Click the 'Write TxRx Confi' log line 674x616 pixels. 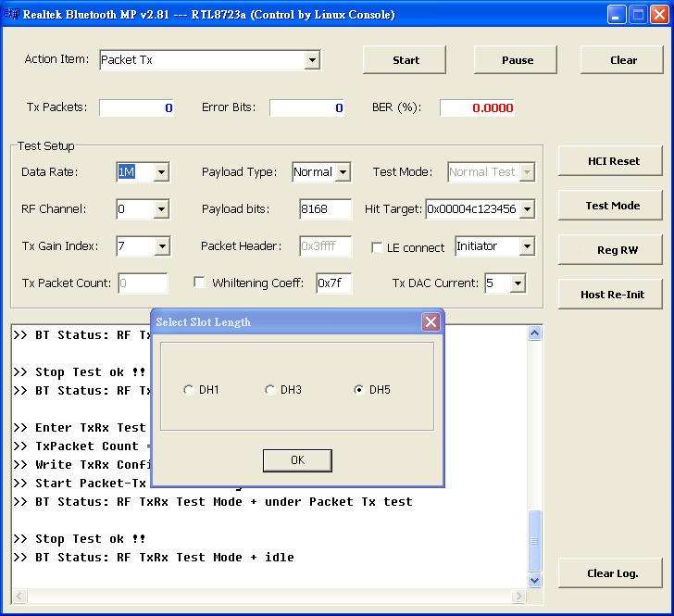[81, 465]
